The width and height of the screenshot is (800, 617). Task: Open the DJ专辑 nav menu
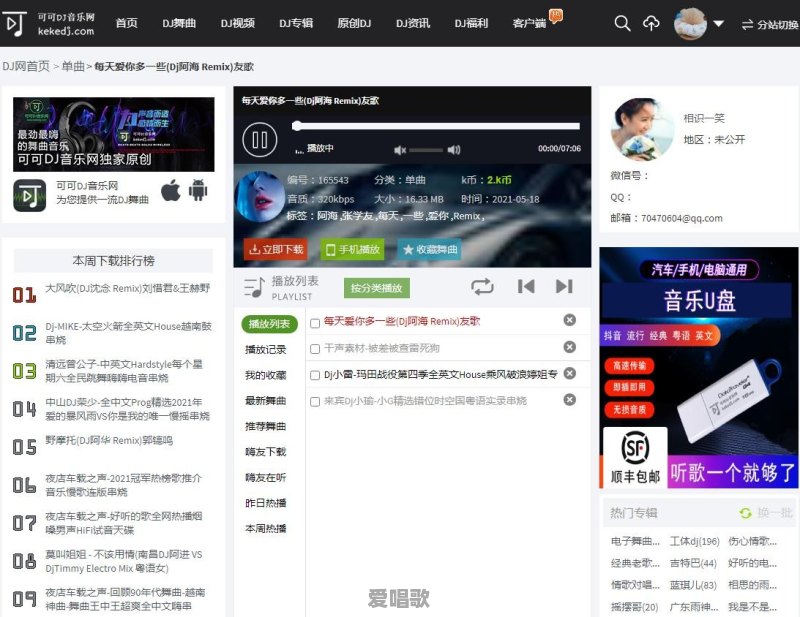tap(296, 23)
